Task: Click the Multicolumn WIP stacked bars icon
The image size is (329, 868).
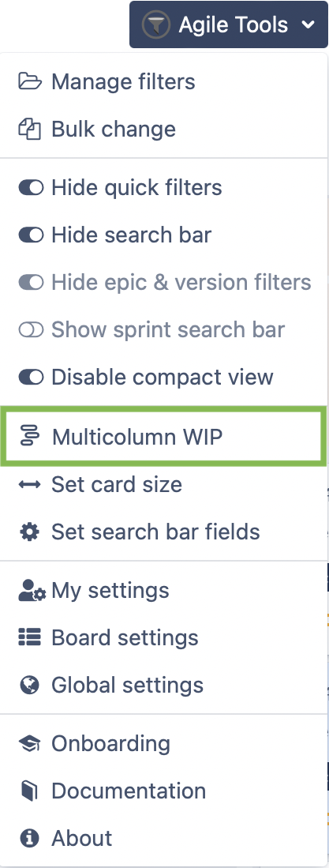Action: [30, 437]
